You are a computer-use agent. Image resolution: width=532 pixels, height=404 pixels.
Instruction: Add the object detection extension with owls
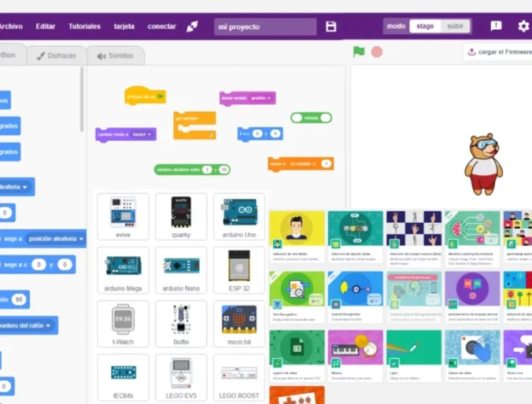(x=355, y=236)
